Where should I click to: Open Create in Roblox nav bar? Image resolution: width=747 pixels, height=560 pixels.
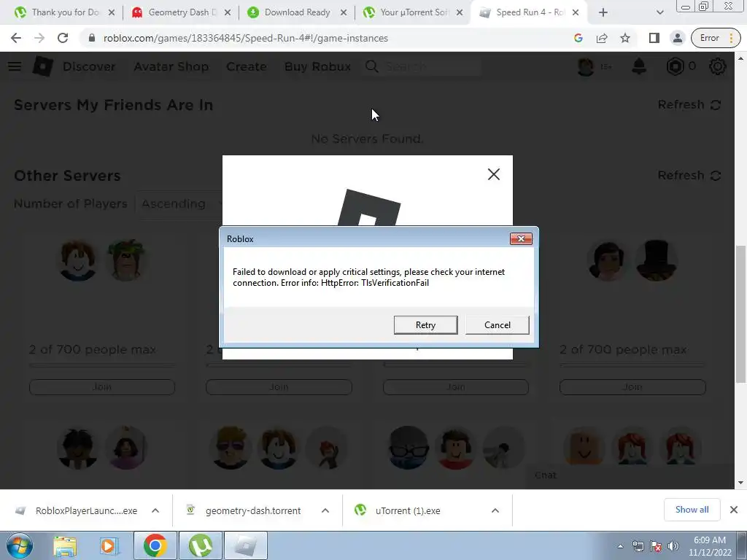pyautogui.click(x=247, y=66)
